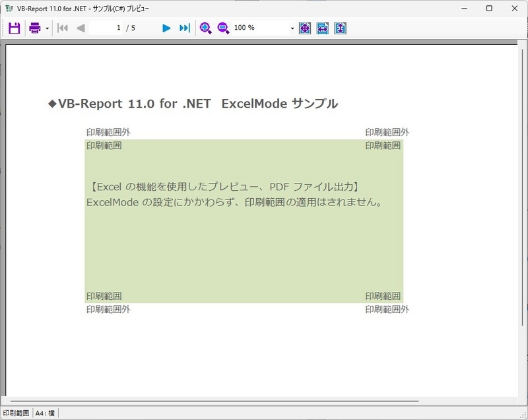Click the ExcelMode サンプル title text
This screenshot has height=420, width=528.
pyautogui.click(x=279, y=104)
